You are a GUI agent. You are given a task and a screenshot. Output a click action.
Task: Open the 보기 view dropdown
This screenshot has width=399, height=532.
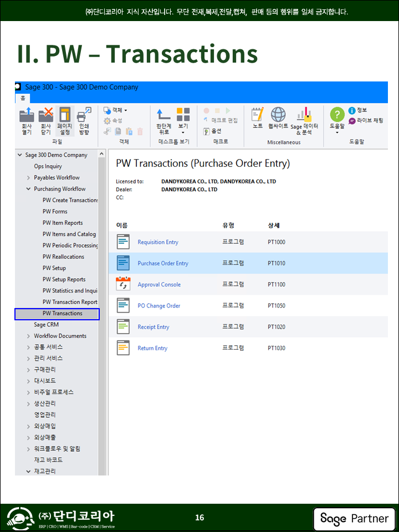pos(183,121)
